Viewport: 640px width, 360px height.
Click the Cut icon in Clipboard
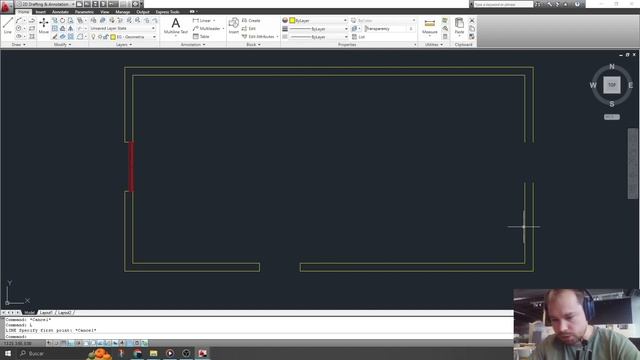[x=472, y=20]
